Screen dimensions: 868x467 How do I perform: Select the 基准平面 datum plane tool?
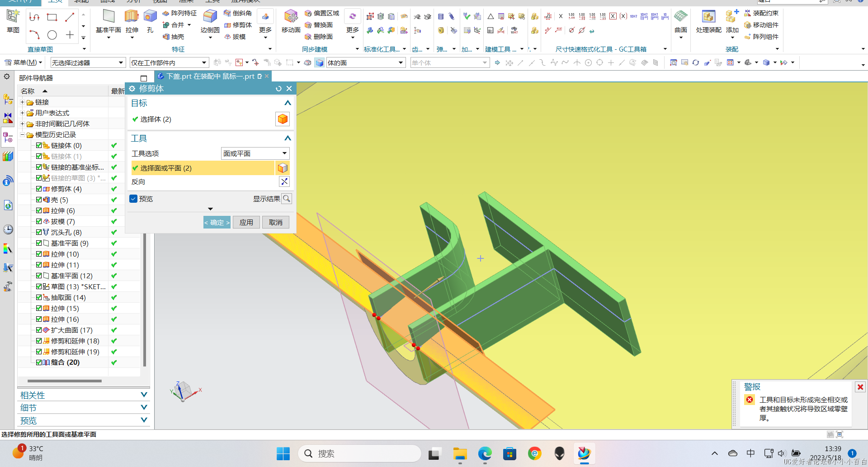coord(108,21)
